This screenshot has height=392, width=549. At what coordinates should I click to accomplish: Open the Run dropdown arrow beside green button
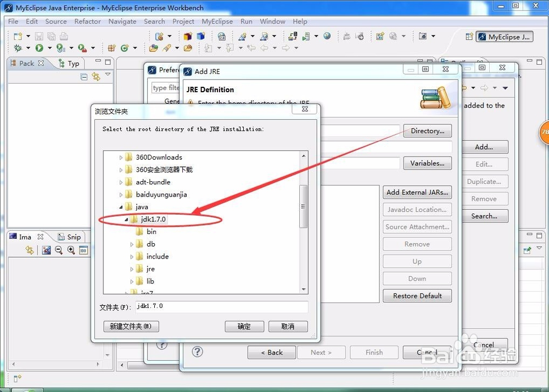point(50,48)
